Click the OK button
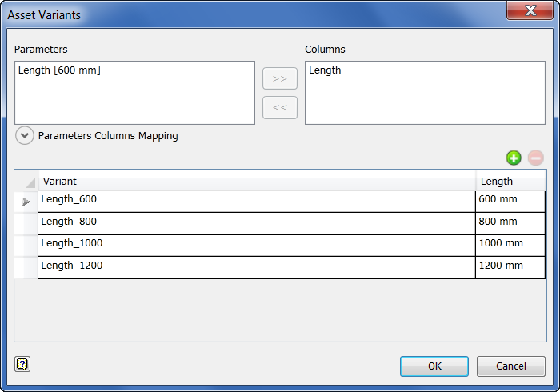560x392 pixels. 434,366
